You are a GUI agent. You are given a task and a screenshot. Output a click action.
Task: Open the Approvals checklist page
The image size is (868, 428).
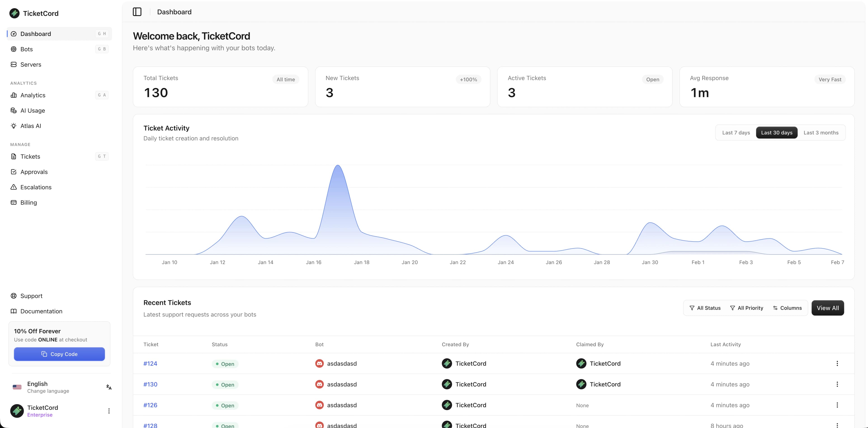click(x=34, y=172)
